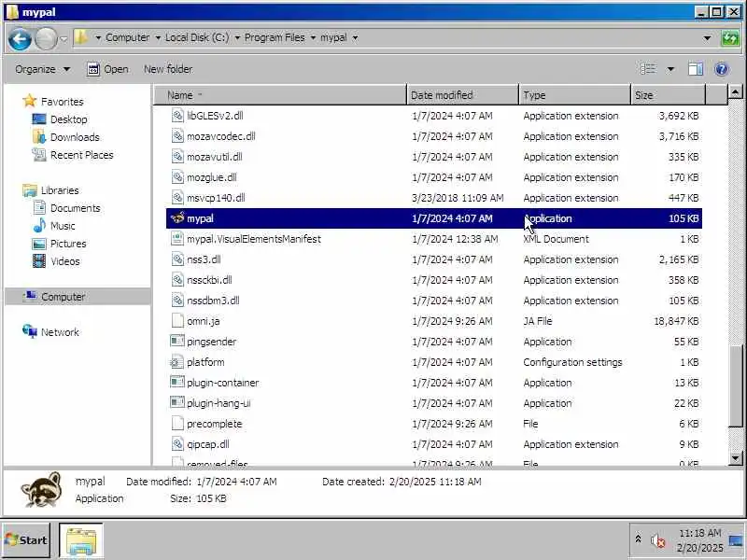Select file qipcap.dll
Viewport: 747px width, 560px height.
[x=207, y=444]
